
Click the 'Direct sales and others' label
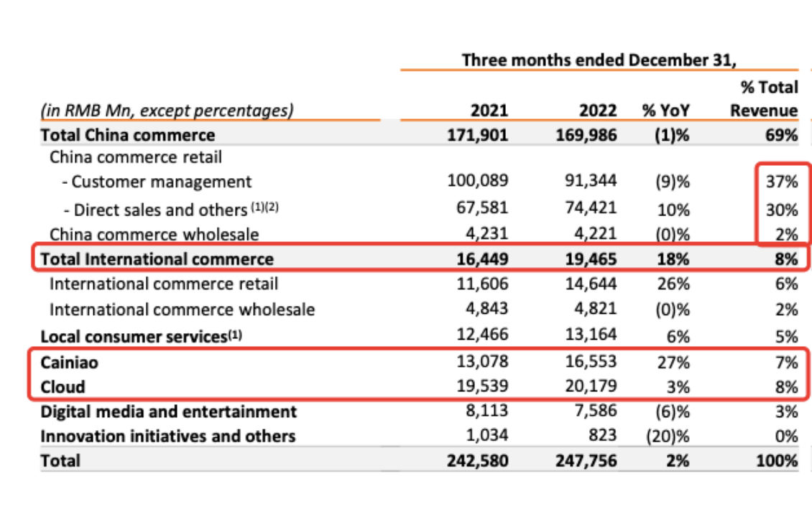pyautogui.click(x=160, y=210)
